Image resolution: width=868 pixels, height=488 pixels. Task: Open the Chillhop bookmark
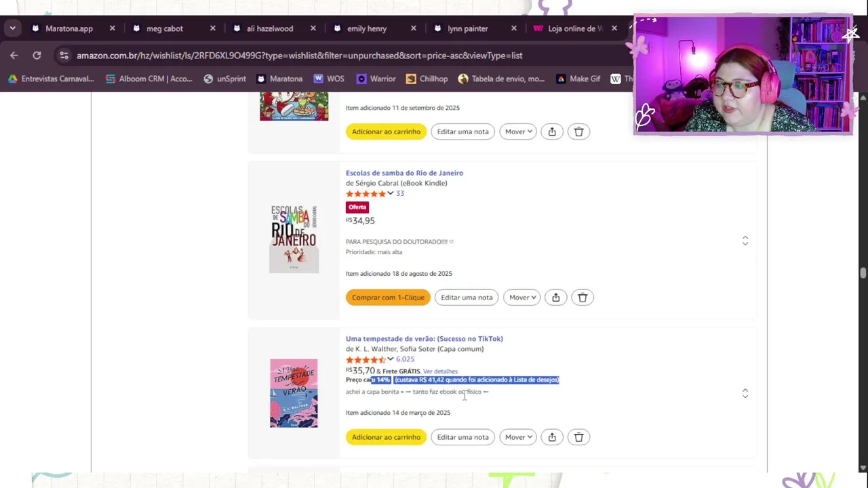click(x=427, y=79)
